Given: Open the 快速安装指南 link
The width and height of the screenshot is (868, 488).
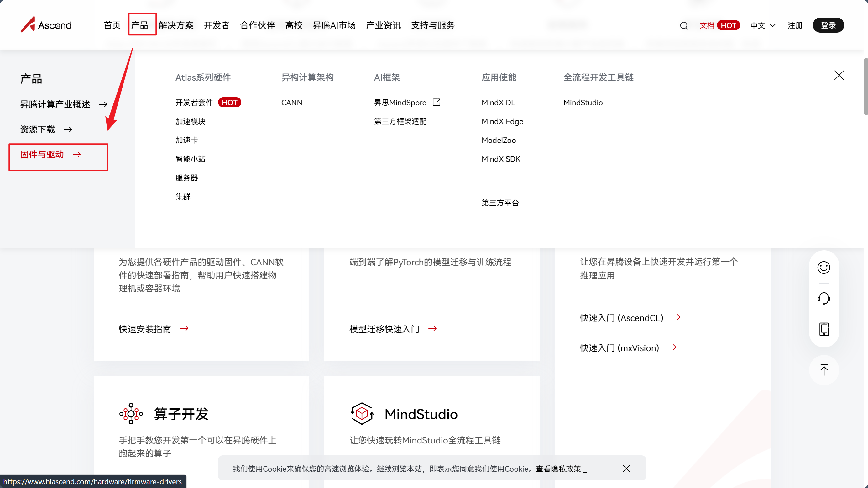Looking at the screenshot, I should click(x=145, y=329).
